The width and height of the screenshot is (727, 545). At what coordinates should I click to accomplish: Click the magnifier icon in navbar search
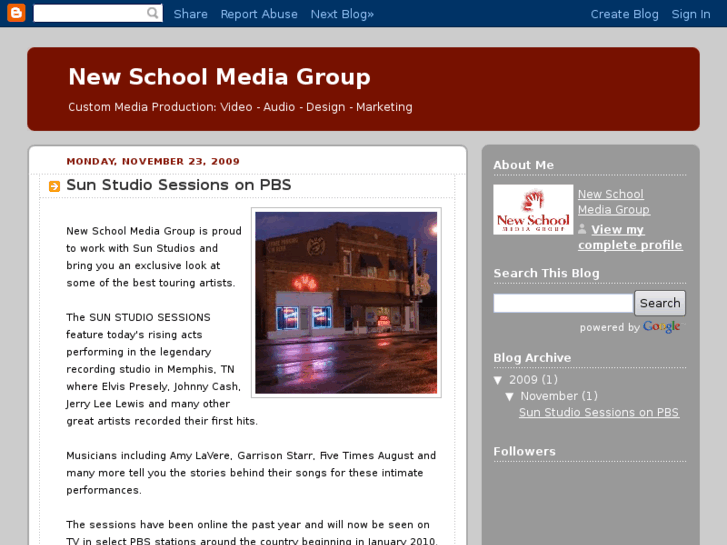[x=153, y=13]
